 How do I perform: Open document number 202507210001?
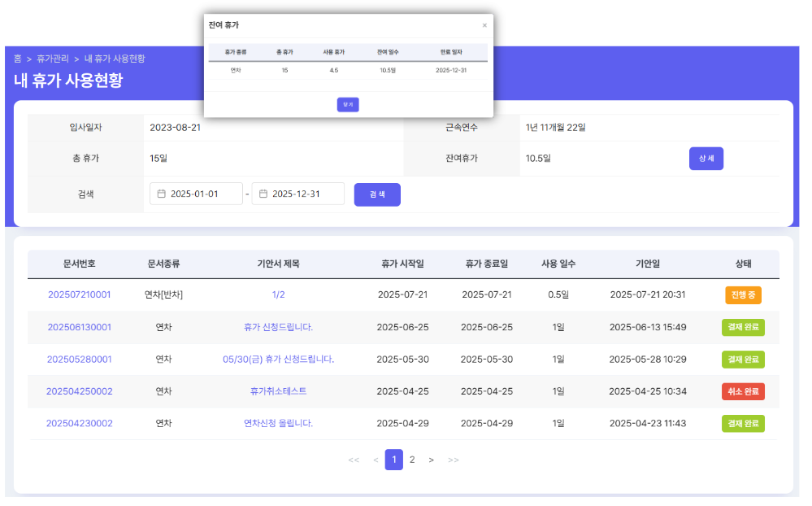pyautogui.click(x=80, y=294)
